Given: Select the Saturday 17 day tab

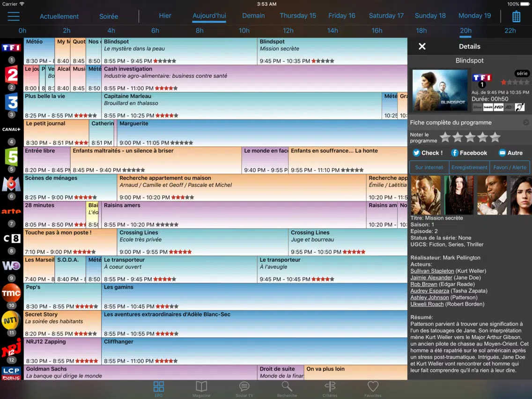Looking at the screenshot, I should (386, 15).
